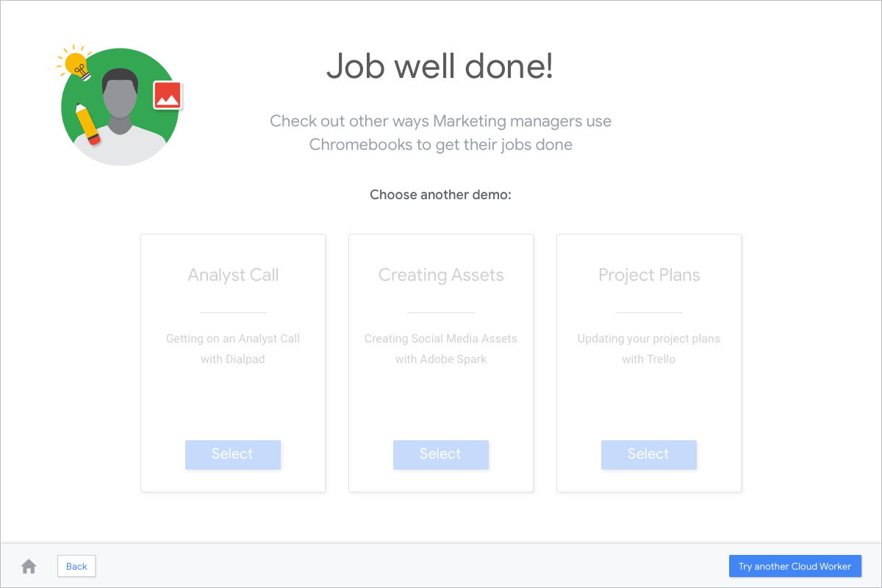Image resolution: width=882 pixels, height=588 pixels.
Task: Click the Analyst Call card title
Action: [233, 275]
